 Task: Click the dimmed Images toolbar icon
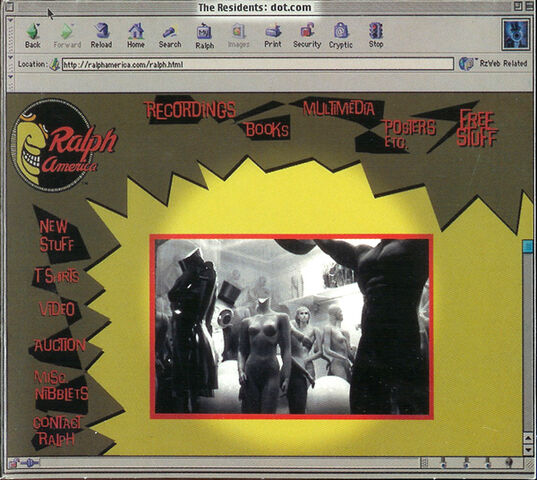click(x=238, y=31)
